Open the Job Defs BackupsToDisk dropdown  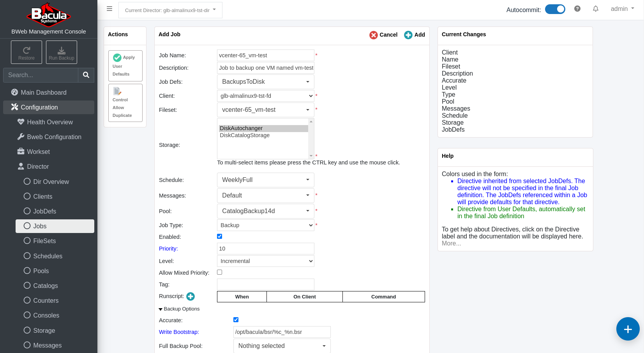coord(266,82)
